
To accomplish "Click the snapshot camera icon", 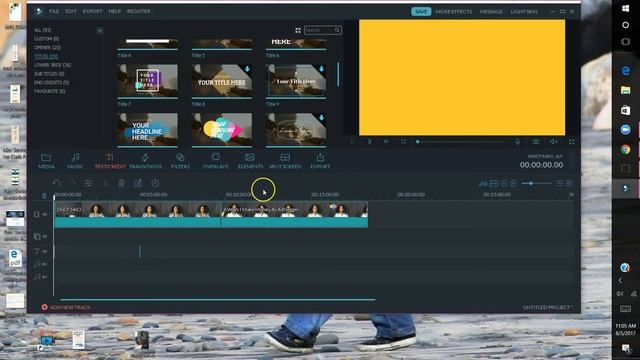I will click(x=536, y=142).
